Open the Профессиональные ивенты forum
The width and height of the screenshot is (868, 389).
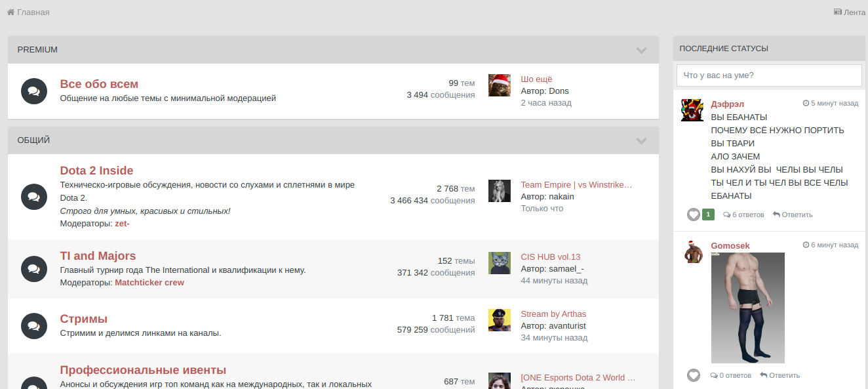pyautogui.click(x=143, y=370)
